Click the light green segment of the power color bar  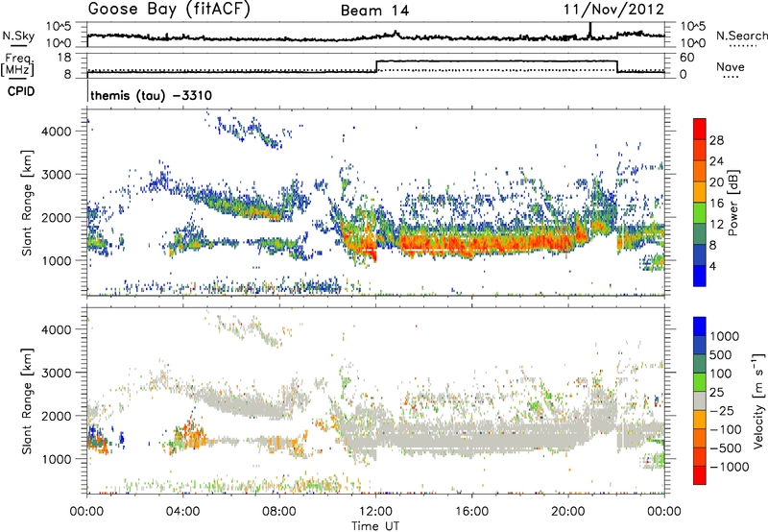click(700, 212)
